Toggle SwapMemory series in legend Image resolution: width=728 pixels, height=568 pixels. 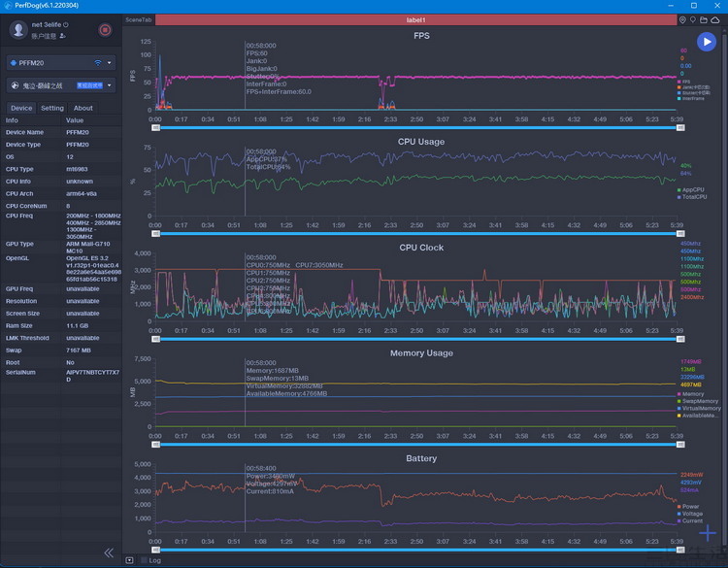pyautogui.click(x=698, y=401)
